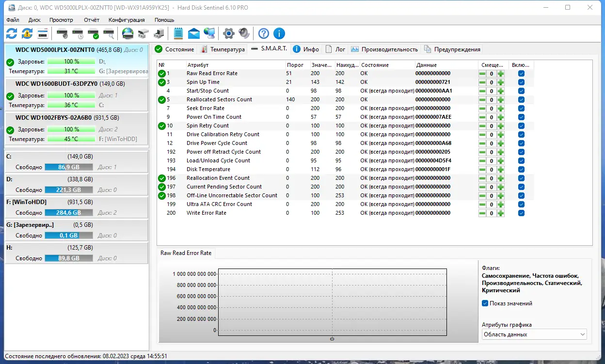Switch to the Лог tab

tap(336, 49)
